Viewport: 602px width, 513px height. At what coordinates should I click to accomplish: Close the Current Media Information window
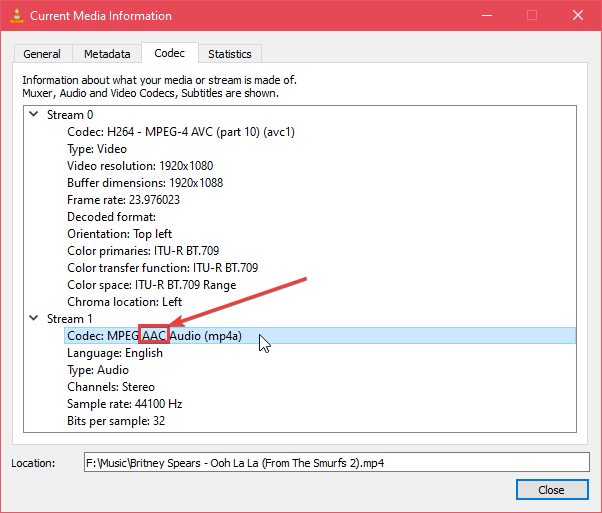click(x=552, y=490)
